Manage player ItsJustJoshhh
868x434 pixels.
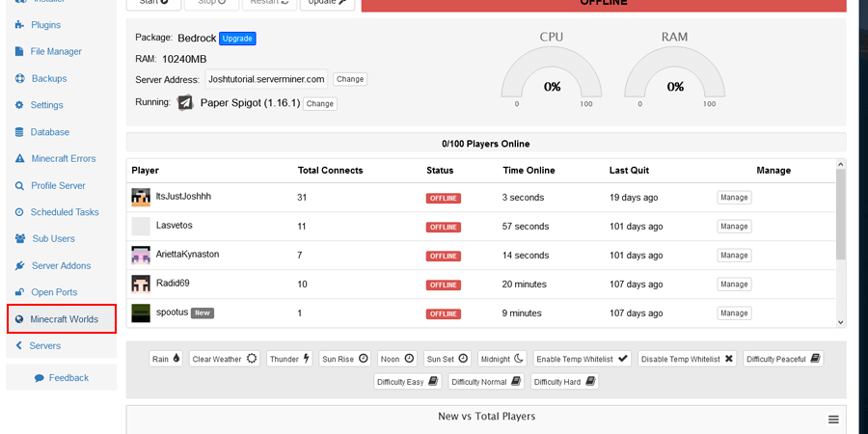pos(734,198)
